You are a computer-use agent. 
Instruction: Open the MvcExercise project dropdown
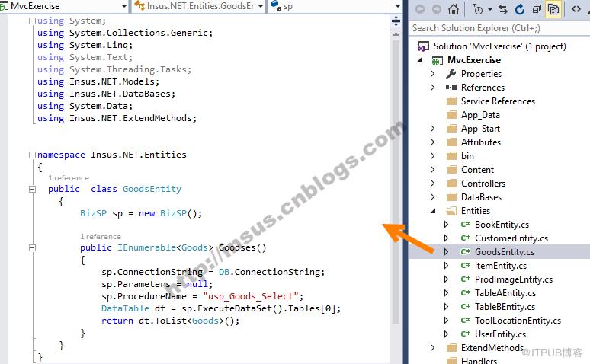click(x=65, y=6)
